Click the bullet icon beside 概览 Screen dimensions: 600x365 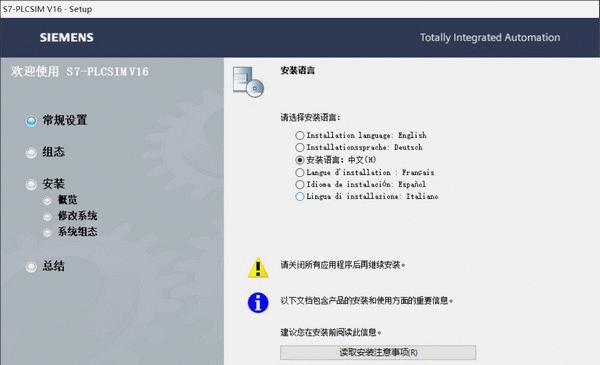click(x=47, y=200)
